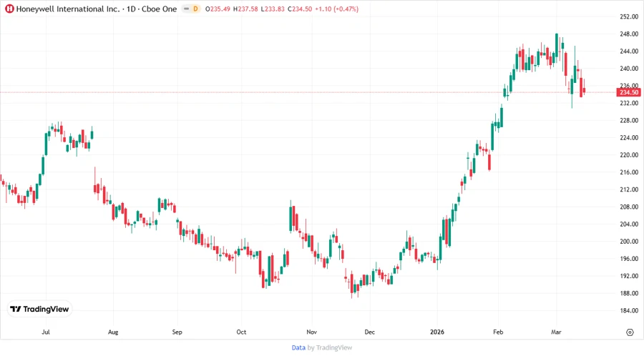This screenshot has width=644, height=356.
Task: Click the 248.00 price axis label
Action: tap(629, 34)
